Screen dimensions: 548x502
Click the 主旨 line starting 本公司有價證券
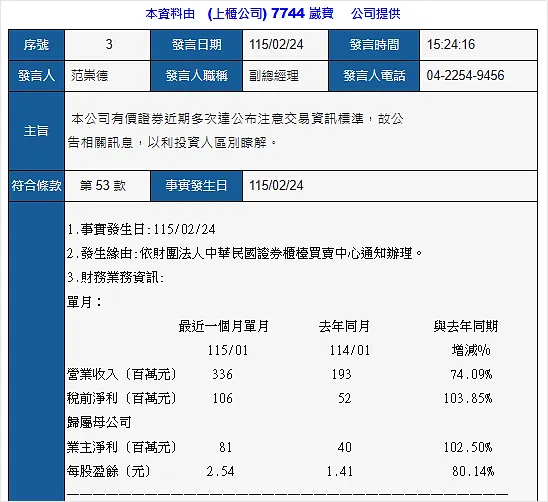coord(237,119)
